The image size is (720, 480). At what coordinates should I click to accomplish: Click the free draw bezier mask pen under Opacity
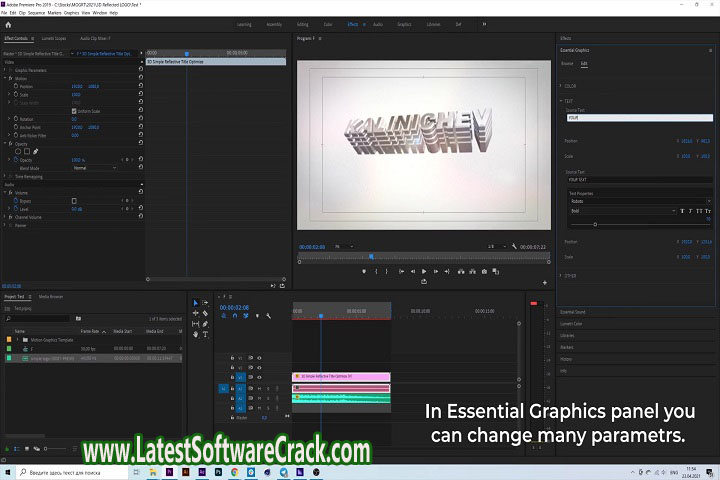click(x=35, y=151)
